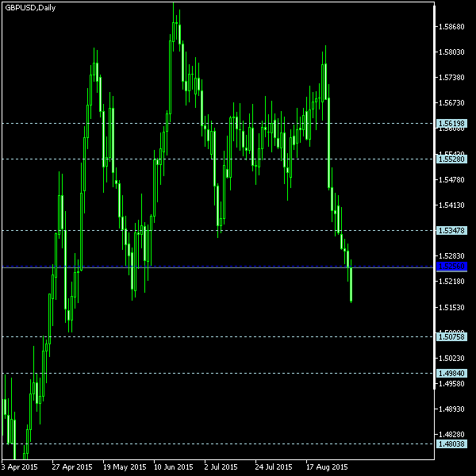Click the 19 May 2015 date label
Image resolution: width=476 pixels, height=476 pixels.
[x=125, y=467]
